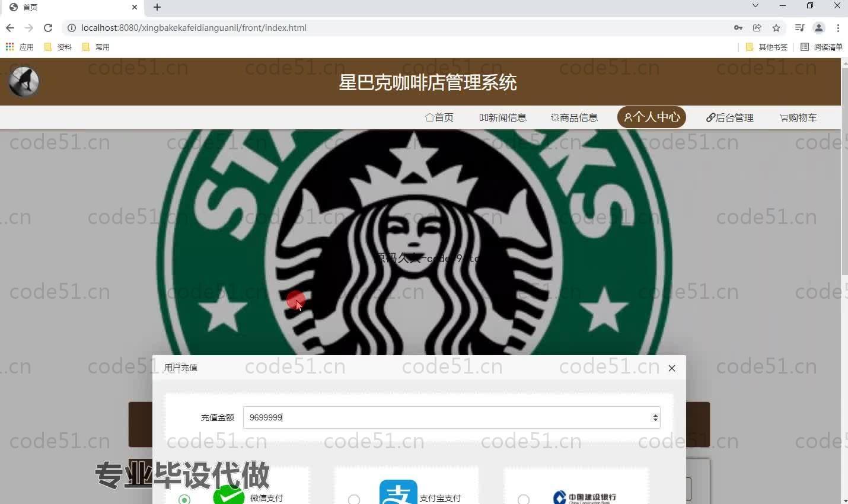848x504 pixels.
Task: Open 个人中心 nav item
Action: click(x=652, y=117)
